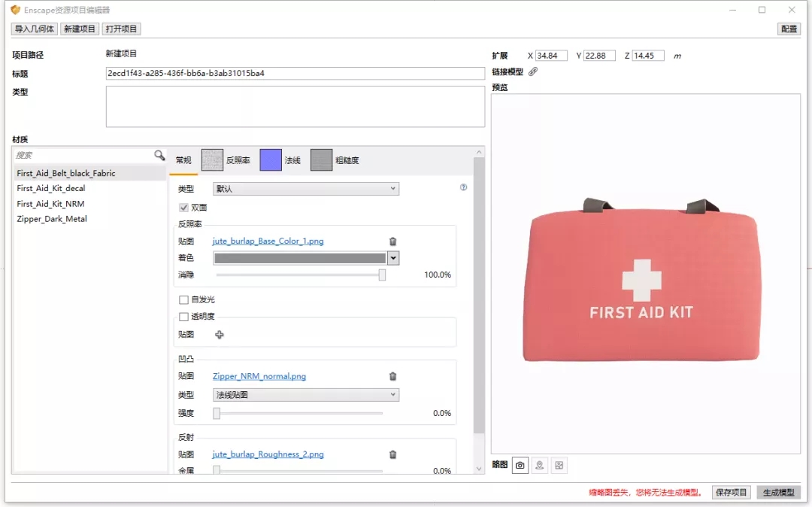This screenshot has height=507, width=812.
Task: Expand the 着色 tint color dropdown
Action: click(x=393, y=258)
